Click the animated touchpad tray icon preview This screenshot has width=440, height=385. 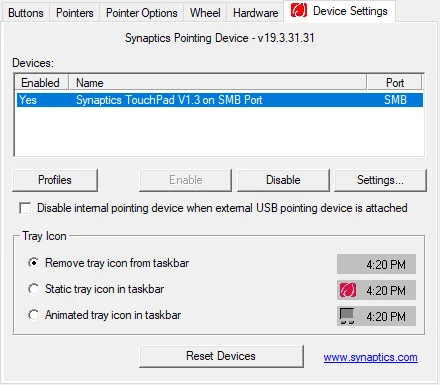[347, 316]
